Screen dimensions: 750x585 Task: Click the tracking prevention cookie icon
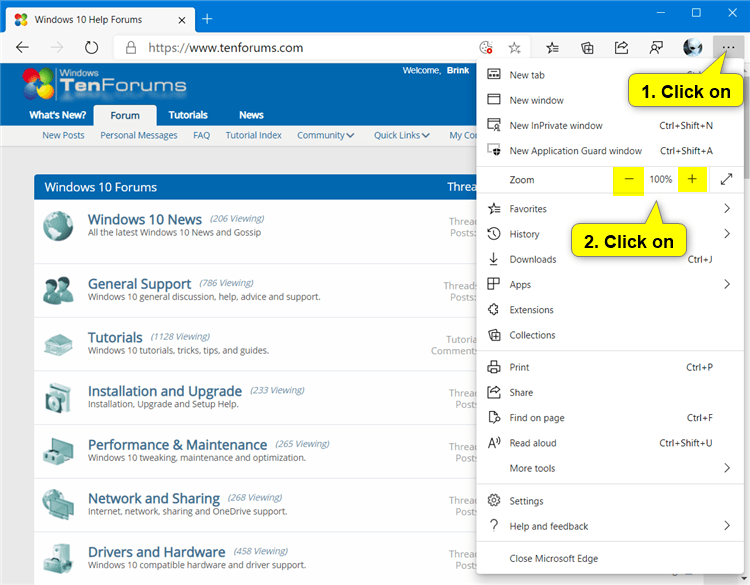coord(485,47)
